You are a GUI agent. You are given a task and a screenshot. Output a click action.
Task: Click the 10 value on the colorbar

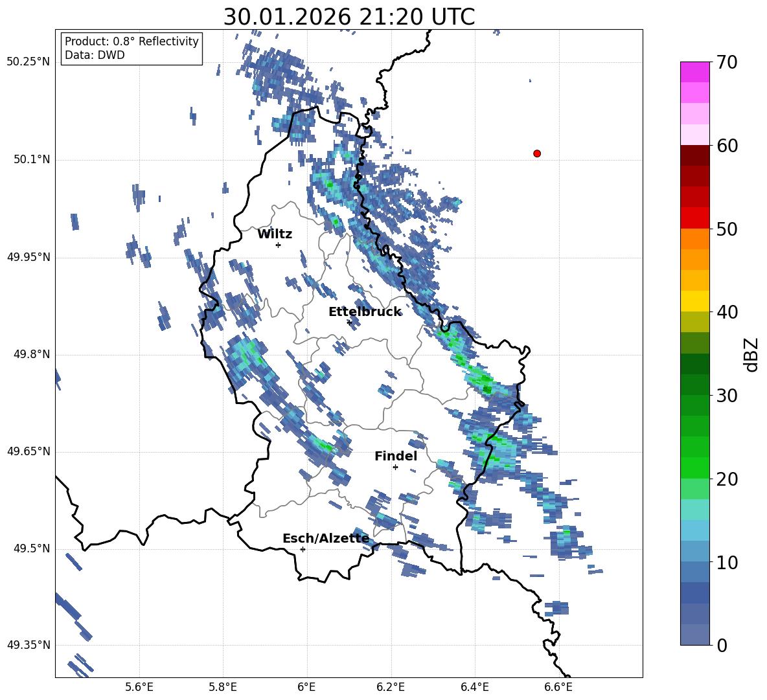coord(727,563)
